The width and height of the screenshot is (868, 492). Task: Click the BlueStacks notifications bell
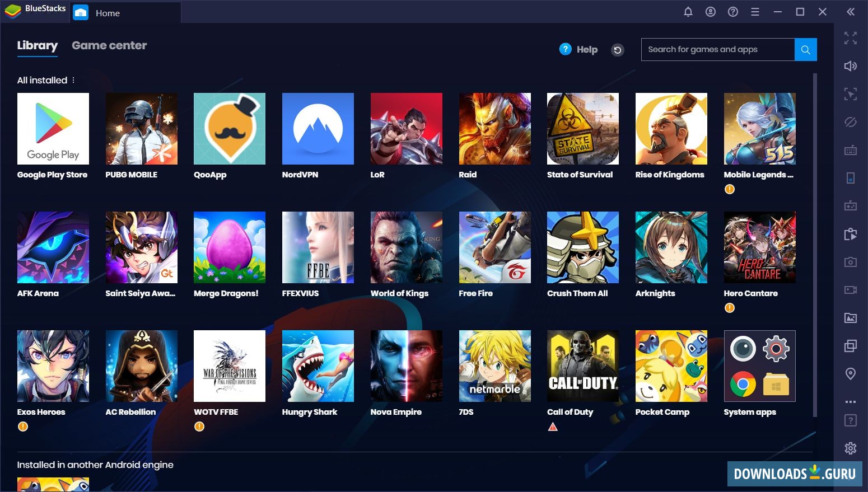(688, 12)
